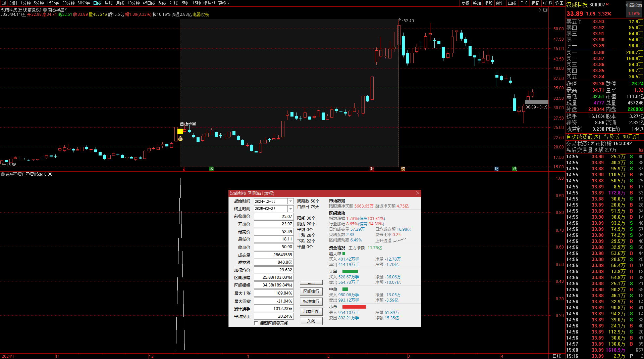View the 上升通道 trend sparkline

tap(399, 240)
